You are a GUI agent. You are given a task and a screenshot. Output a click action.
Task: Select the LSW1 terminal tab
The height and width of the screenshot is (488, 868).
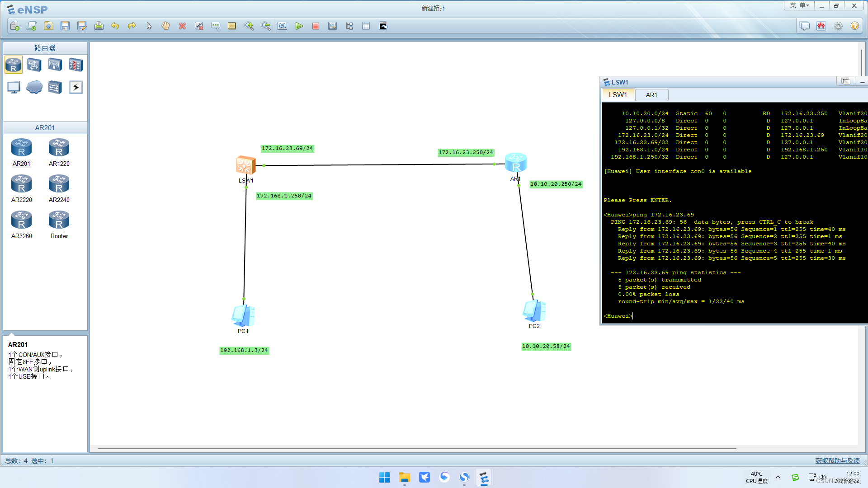click(618, 95)
